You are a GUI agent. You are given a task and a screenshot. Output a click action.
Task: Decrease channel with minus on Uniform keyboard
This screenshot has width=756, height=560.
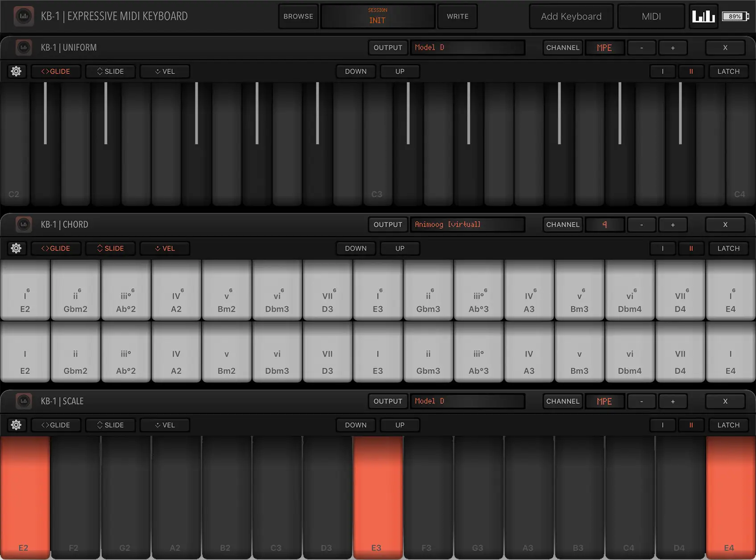click(641, 47)
